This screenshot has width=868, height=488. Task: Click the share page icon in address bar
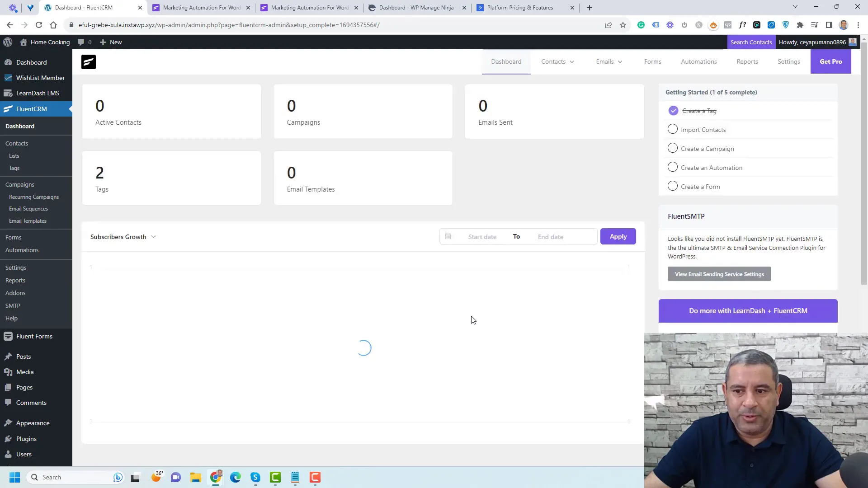point(609,25)
